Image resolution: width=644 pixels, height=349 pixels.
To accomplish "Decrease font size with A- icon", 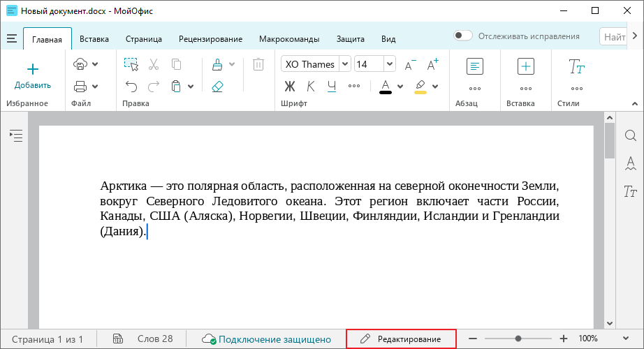I will pyautogui.click(x=409, y=65).
